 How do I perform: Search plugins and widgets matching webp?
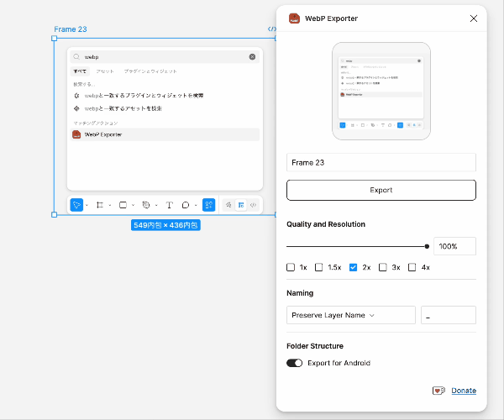tap(165, 96)
